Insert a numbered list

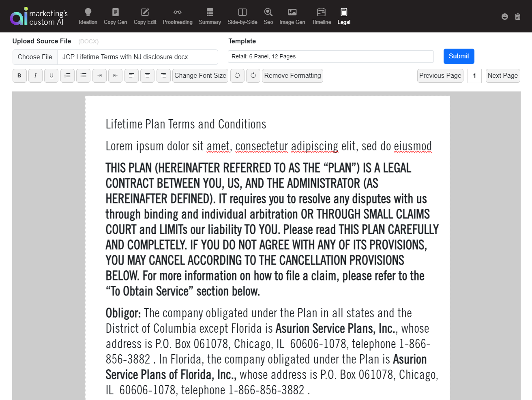67,76
